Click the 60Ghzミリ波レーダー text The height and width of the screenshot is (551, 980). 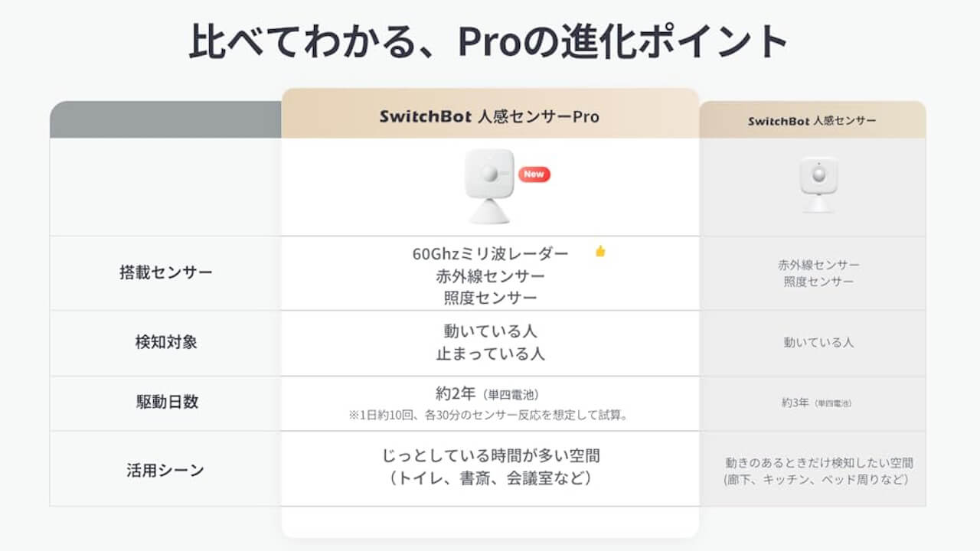pos(490,253)
